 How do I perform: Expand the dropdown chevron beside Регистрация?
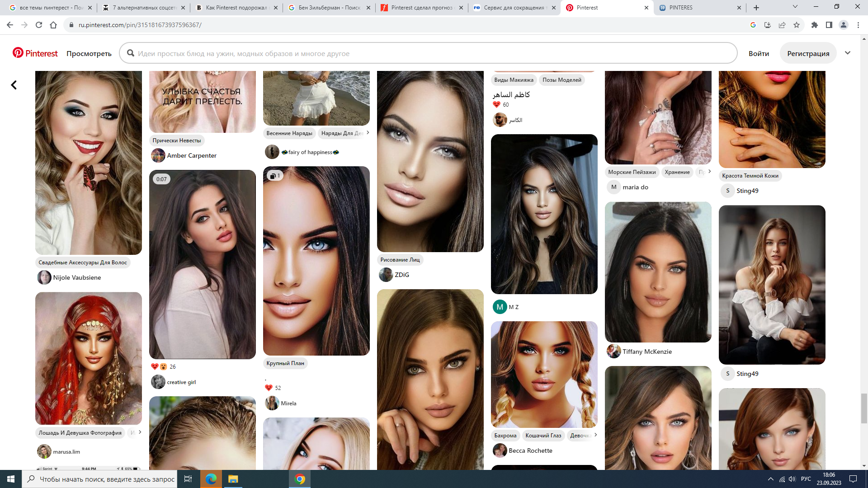pyautogui.click(x=848, y=53)
